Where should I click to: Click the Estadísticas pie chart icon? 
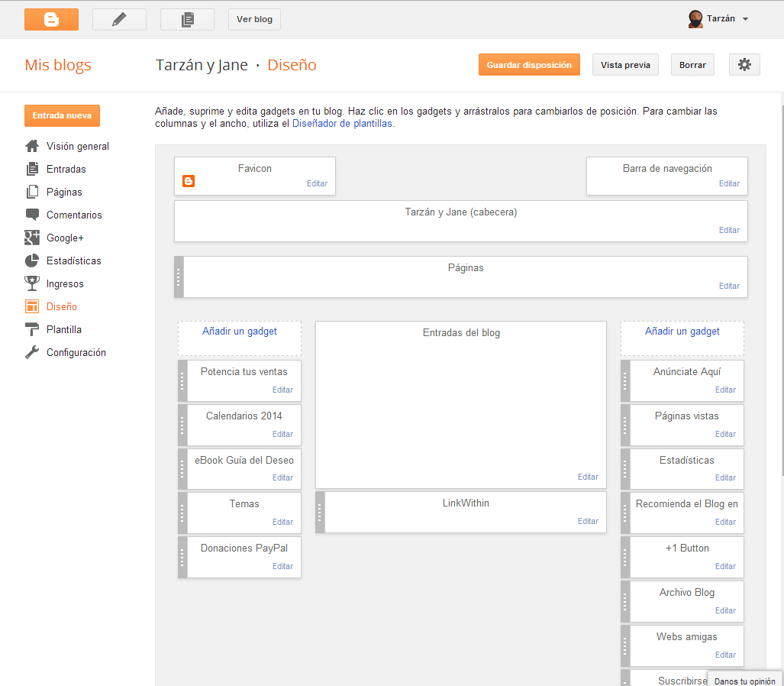(32, 260)
